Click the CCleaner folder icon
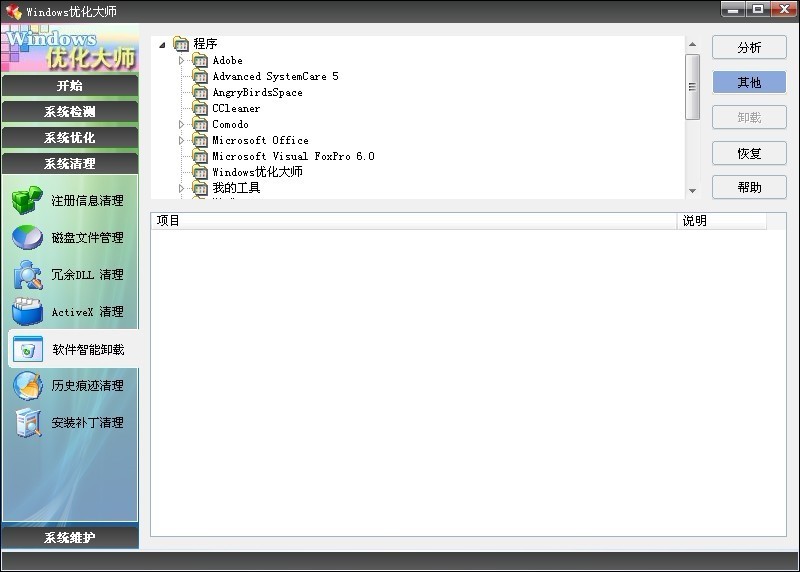The height and width of the screenshot is (572, 800). point(200,108)
